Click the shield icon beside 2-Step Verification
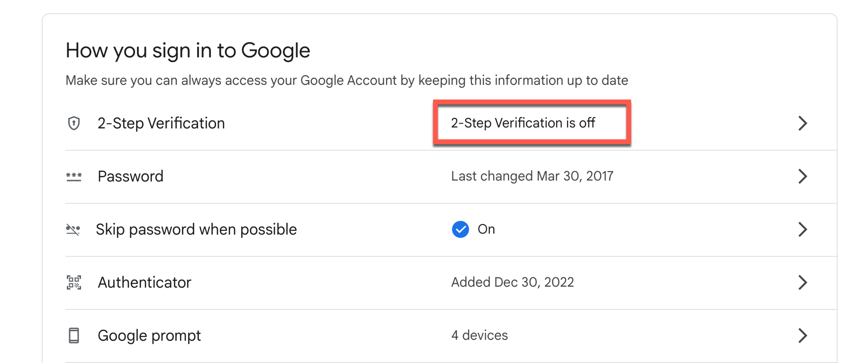This screenshot has height=363, width=868. point(74,123)
